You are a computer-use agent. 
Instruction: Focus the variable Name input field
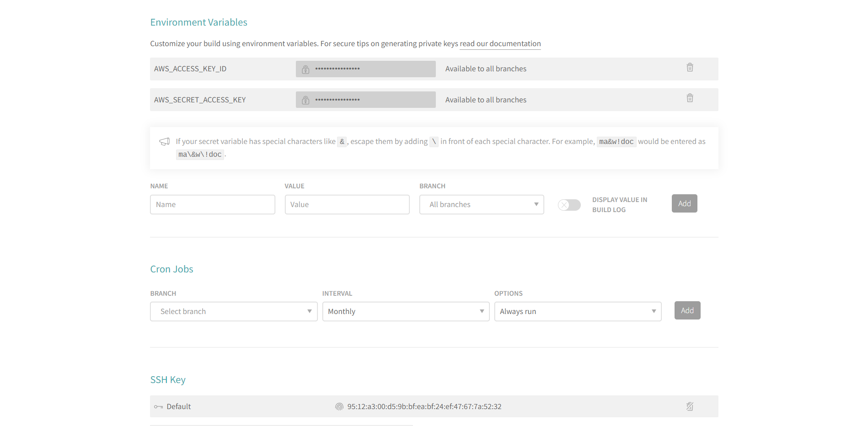[x=212, y=204]
